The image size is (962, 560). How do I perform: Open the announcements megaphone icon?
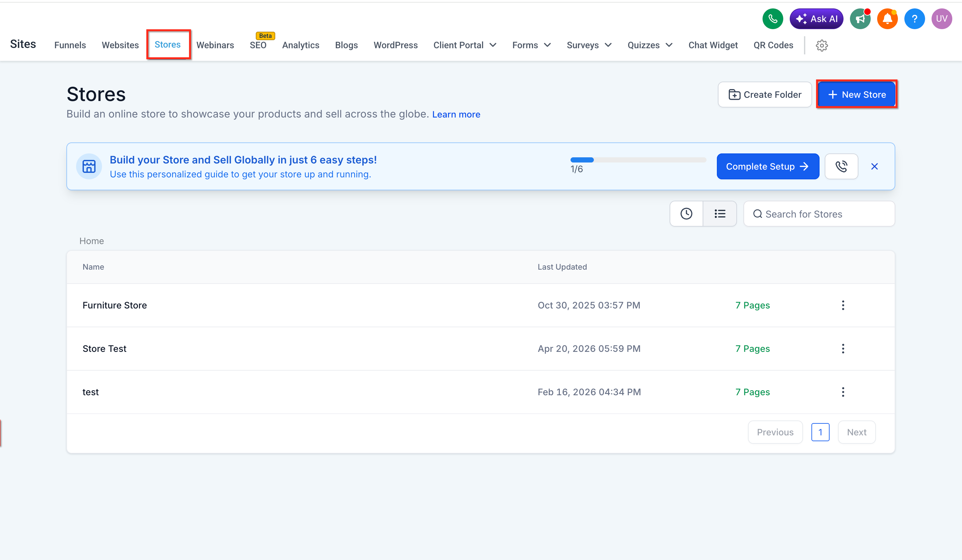pyautogui.click(x=860, y=19)
